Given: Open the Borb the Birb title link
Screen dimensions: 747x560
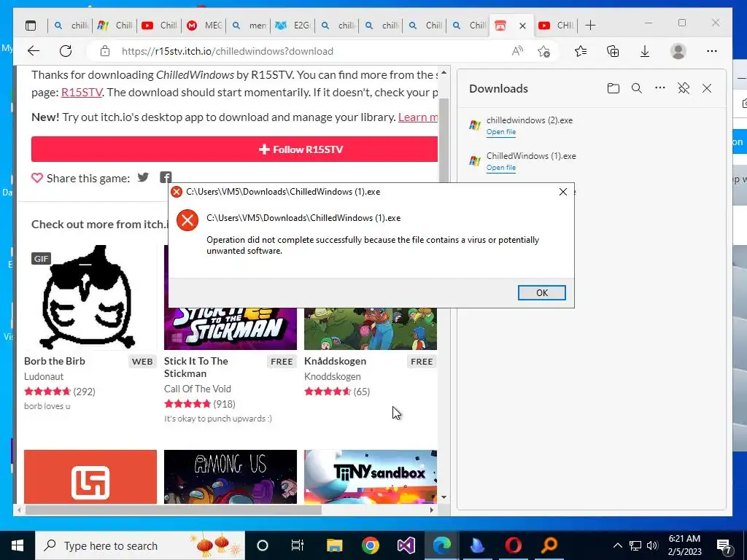Looking at the screenshot, I should tap(54, 361).
